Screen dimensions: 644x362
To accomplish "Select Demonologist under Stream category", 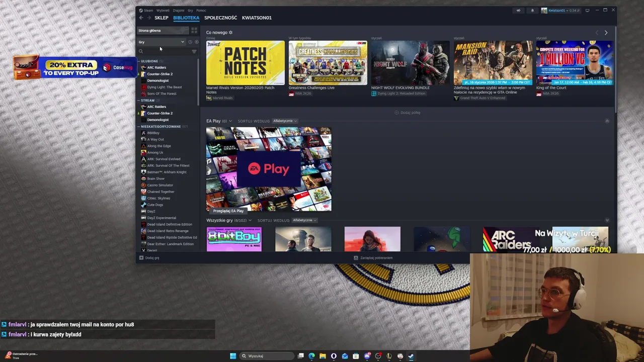I will (157, 120).
